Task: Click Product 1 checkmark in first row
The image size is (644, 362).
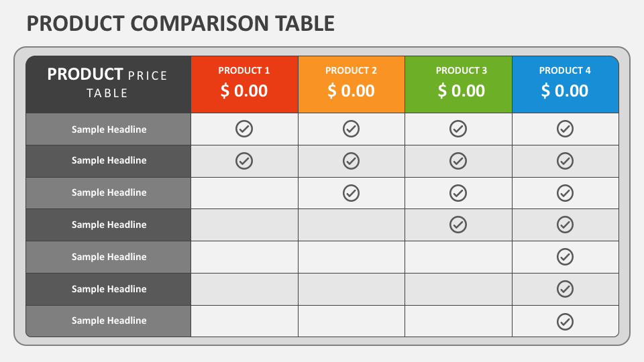Action: [x=244, y=129]
